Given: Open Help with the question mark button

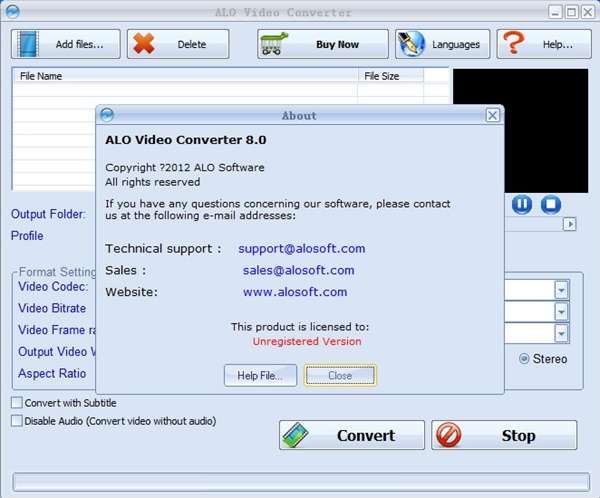Looking at the screenshot, I should coord(544,44).
